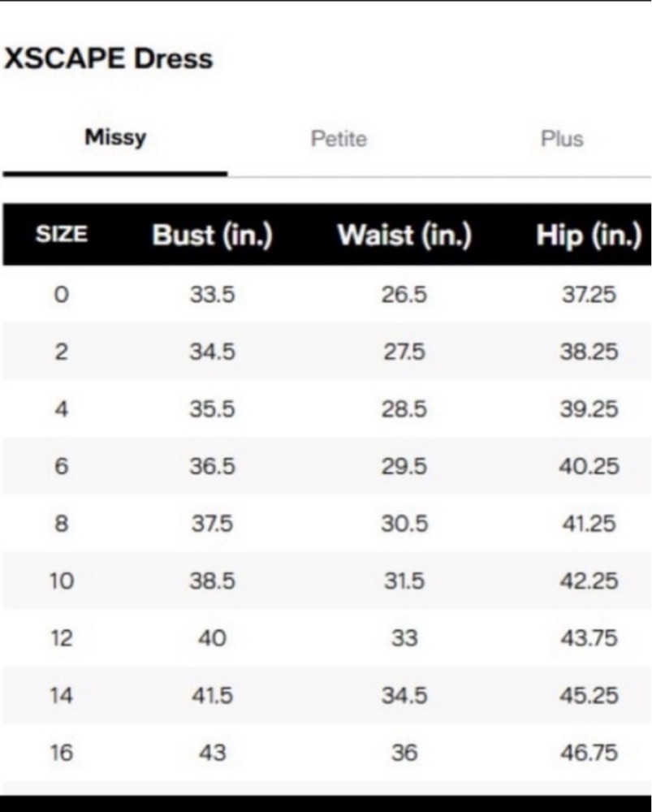Click the SIZE column header
Screen dimensions: 652x812
[62, 234]
